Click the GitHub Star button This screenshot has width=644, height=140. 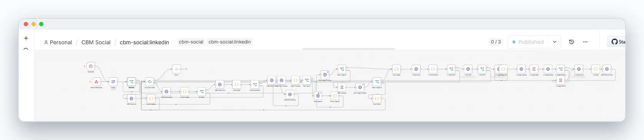616,42
